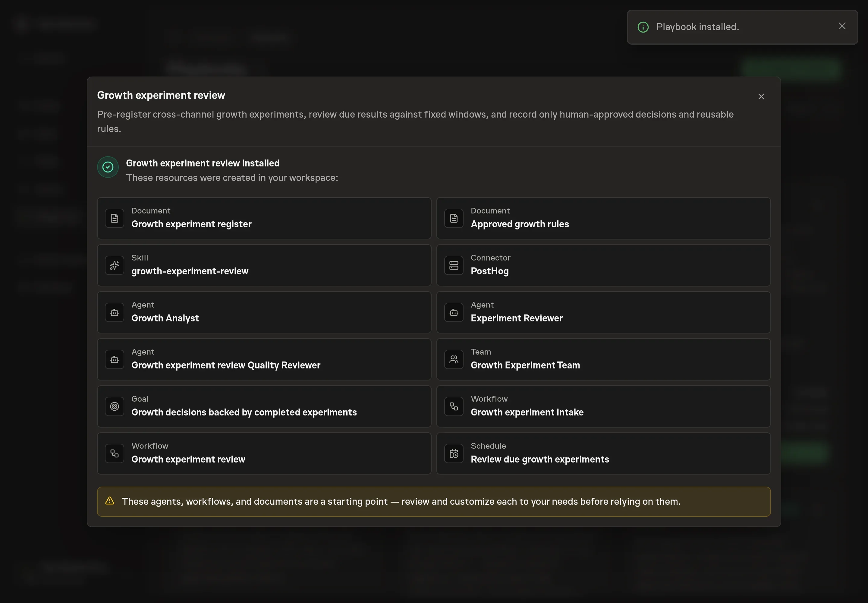Click the PostHog connector server icon
This screenshot has height=603, width=868.
(454, 265)
